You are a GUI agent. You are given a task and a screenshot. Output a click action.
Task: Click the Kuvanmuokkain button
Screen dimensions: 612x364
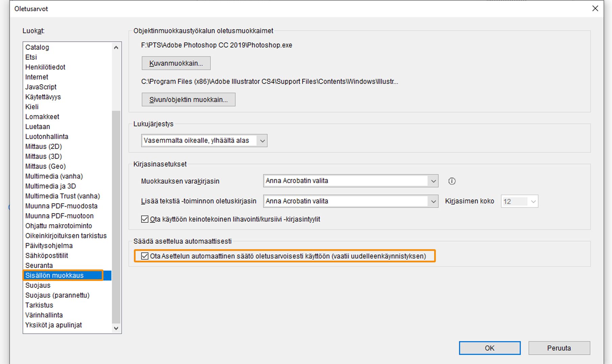(x=176, y=63)
